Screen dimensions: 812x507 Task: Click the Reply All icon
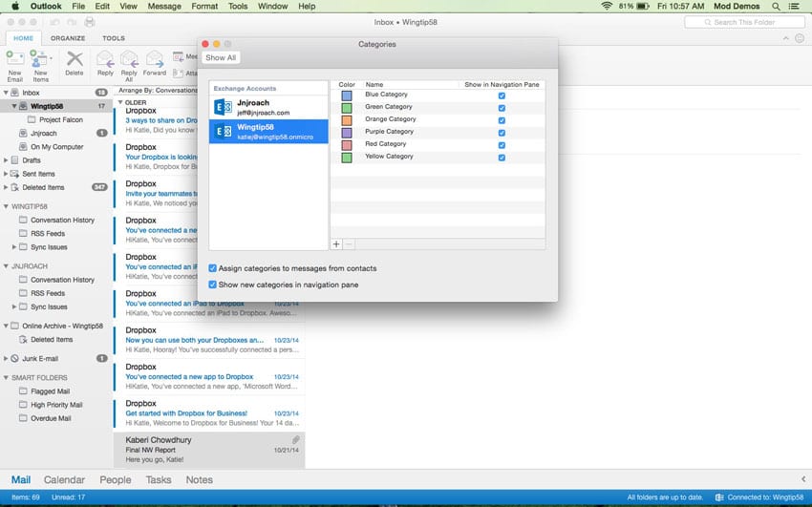[x=129, y=60]
